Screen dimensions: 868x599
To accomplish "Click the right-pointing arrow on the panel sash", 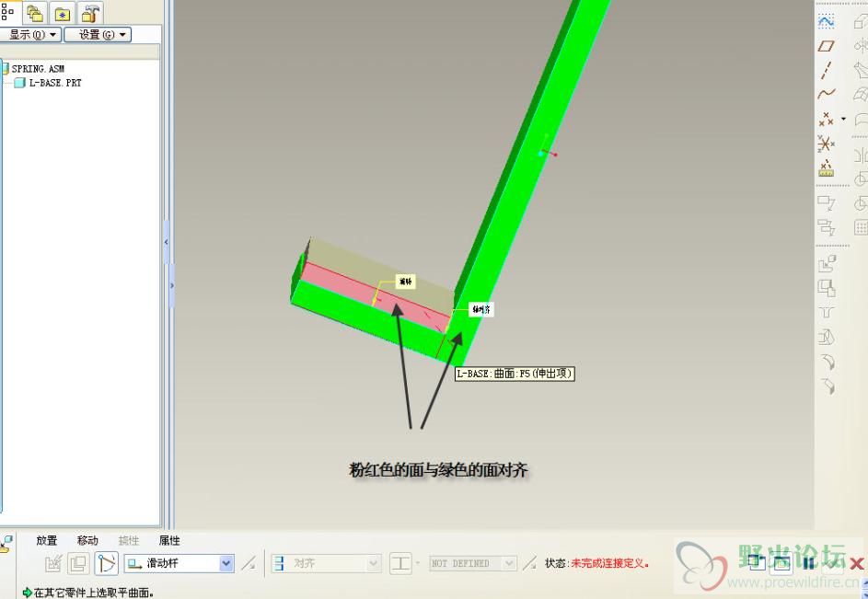I will 171,285.
